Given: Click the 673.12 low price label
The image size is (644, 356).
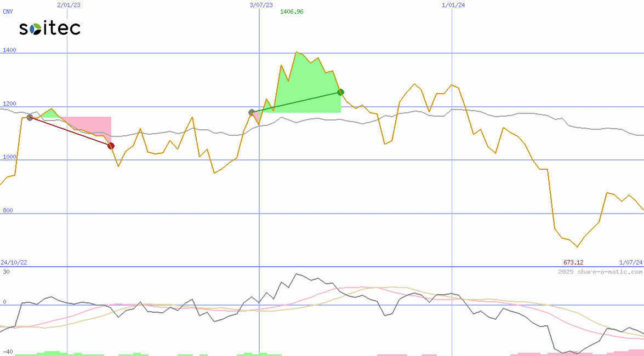Looking at the screenshot, I should 573,262.
